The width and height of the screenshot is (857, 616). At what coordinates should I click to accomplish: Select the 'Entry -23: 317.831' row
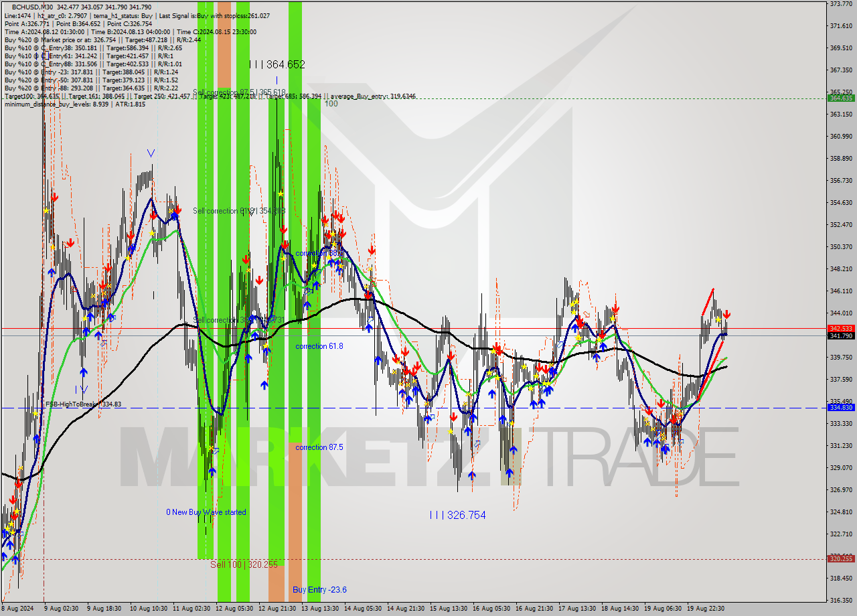pyautogui.click(x=91, y=72)
